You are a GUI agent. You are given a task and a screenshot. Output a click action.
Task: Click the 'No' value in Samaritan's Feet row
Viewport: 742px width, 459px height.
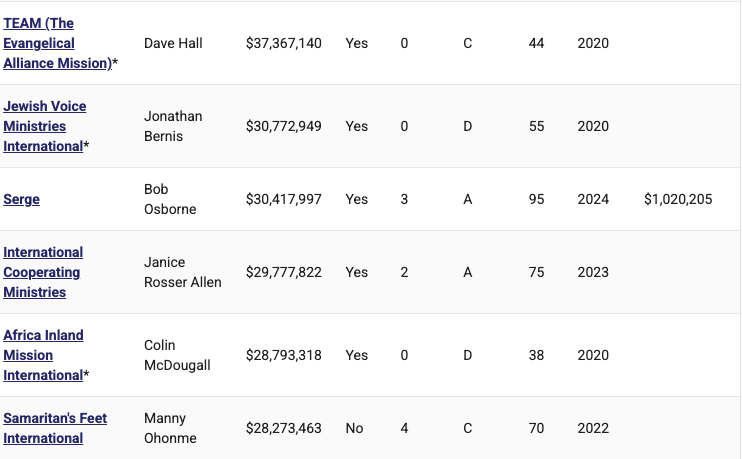[x=354, y=428]
